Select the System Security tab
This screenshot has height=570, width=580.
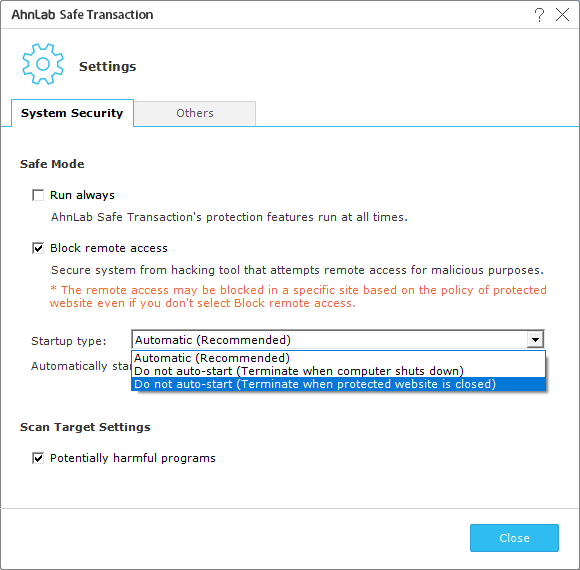72,113
